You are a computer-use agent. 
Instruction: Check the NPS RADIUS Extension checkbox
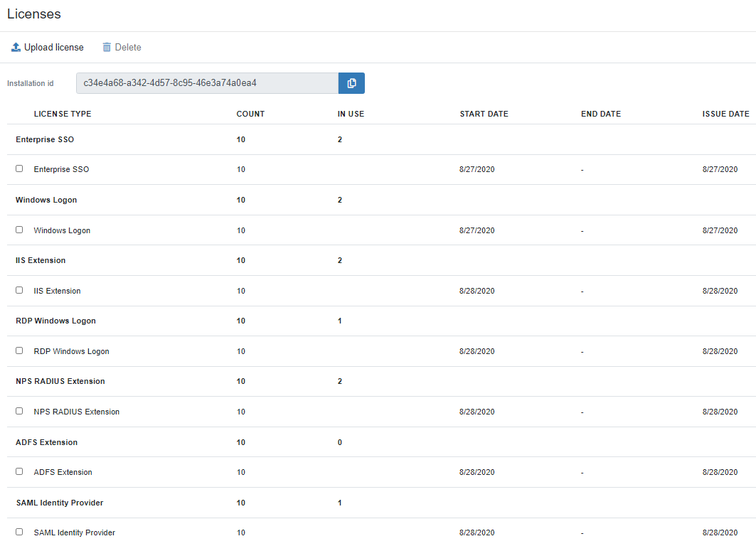(x=19, y=411)
